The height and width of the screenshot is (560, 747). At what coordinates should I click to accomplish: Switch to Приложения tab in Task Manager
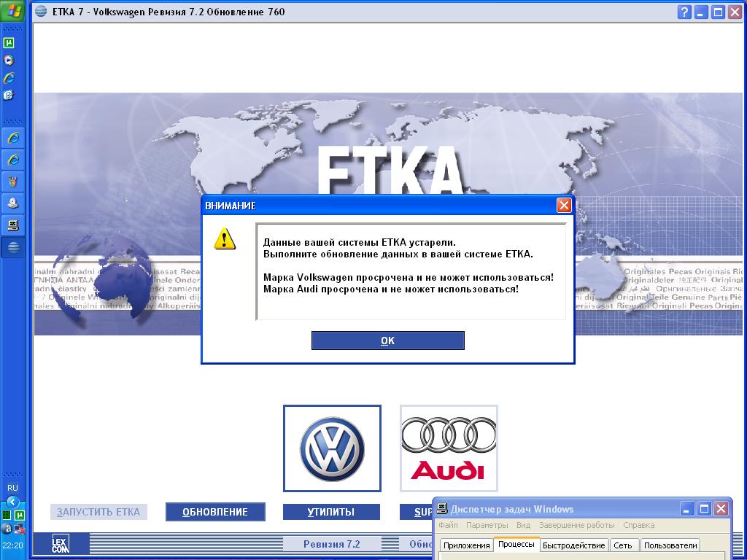467,545
